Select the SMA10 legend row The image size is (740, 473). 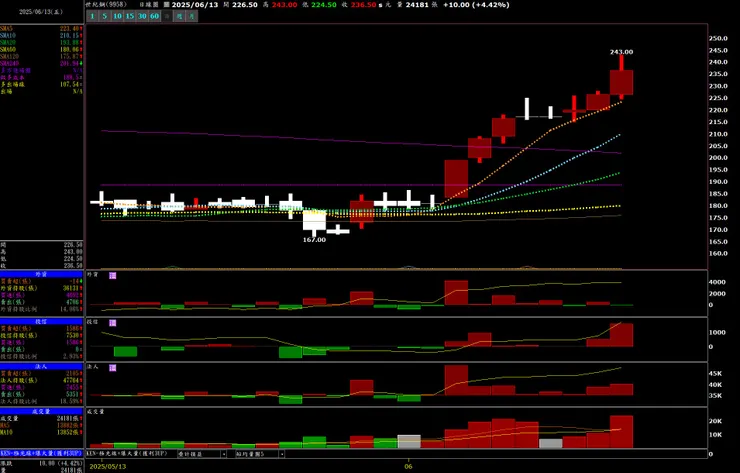[x=42, y=36]
